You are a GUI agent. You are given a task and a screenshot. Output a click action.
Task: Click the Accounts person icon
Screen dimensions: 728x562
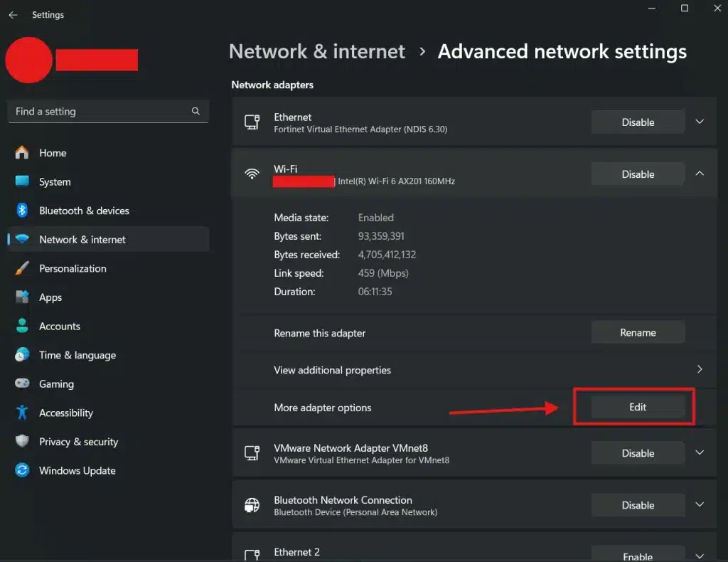22,326
